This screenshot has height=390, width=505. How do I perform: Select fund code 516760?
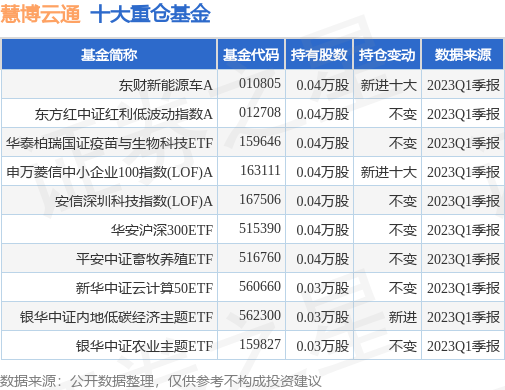pyautogui.click(x=260, y=258)
